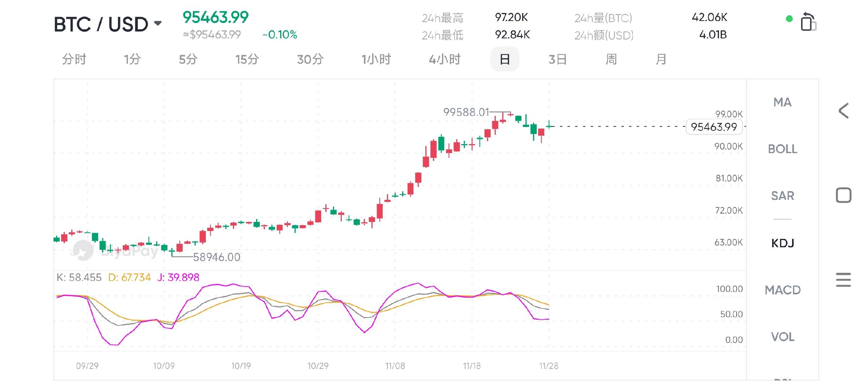
Task: Tap the rotate screen icon
Action: click(x=808, y=22)
